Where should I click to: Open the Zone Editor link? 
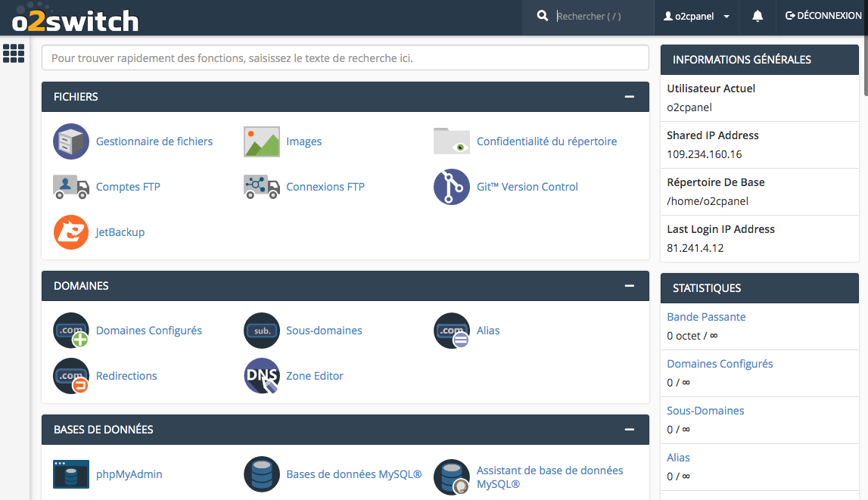(x=315, y=375)
